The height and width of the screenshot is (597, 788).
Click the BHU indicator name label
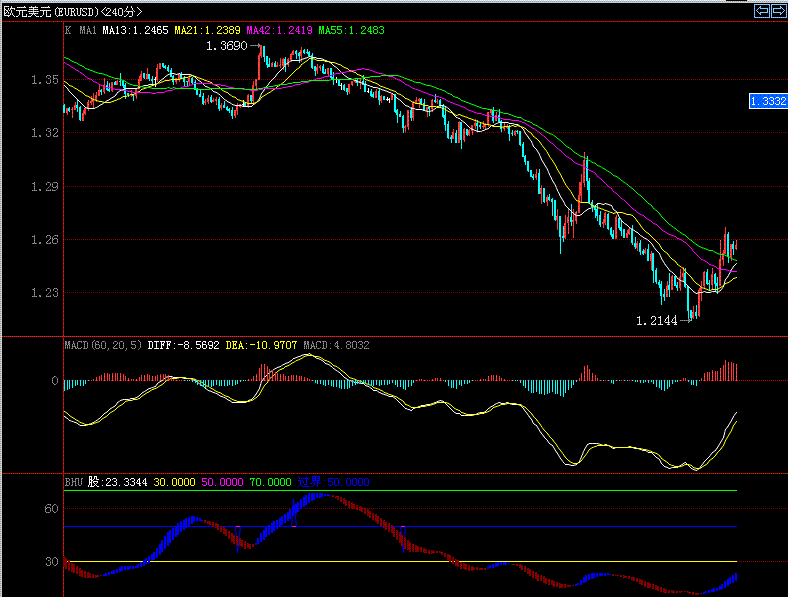(74, 481)
